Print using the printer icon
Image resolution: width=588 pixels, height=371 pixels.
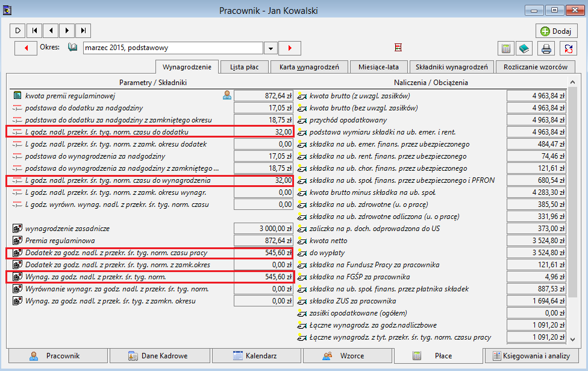[546, 48]
